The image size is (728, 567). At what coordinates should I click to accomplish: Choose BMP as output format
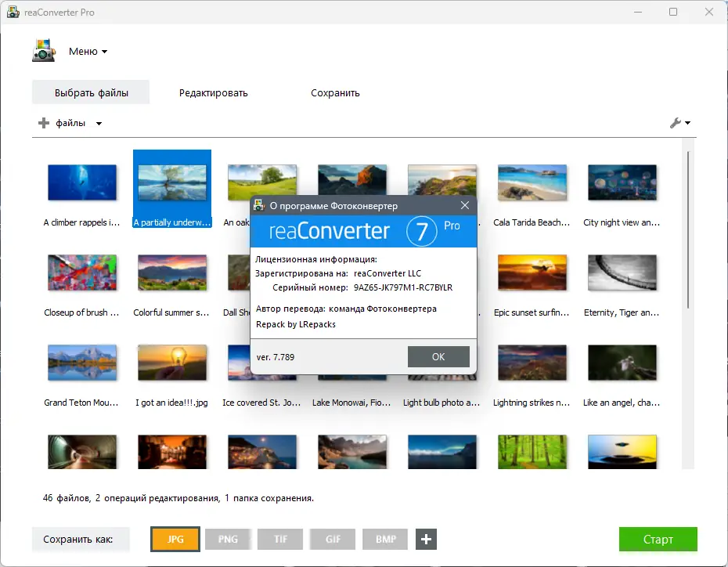click(385, 539)
